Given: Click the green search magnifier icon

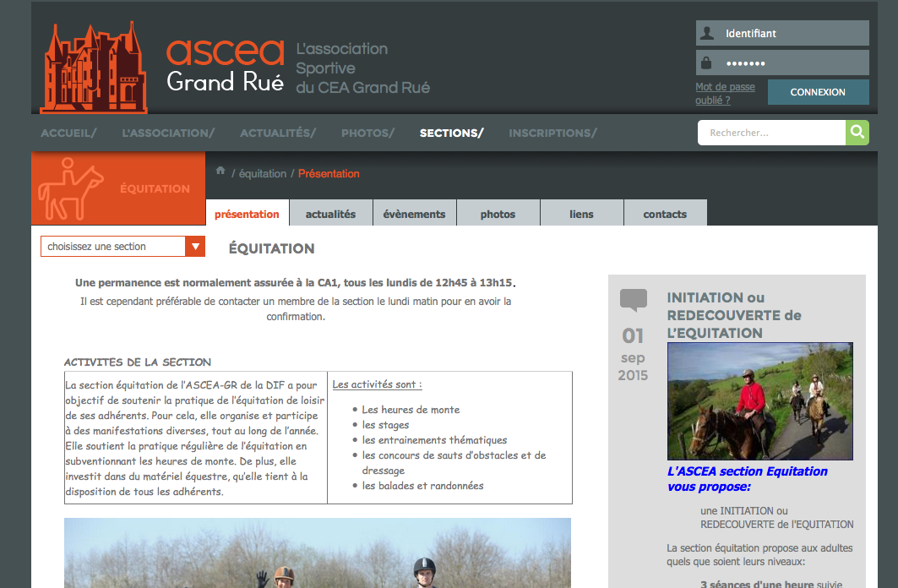Looking at the screenshot, I should 857,133.
